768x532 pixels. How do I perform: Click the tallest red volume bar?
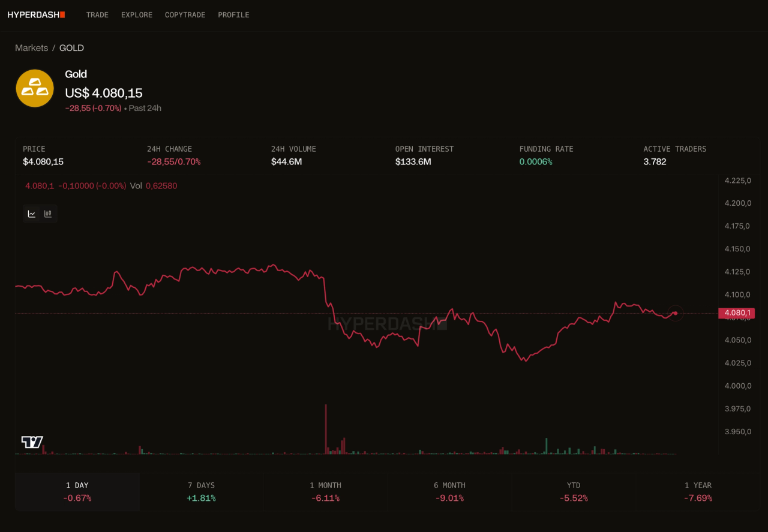point(326,429)
